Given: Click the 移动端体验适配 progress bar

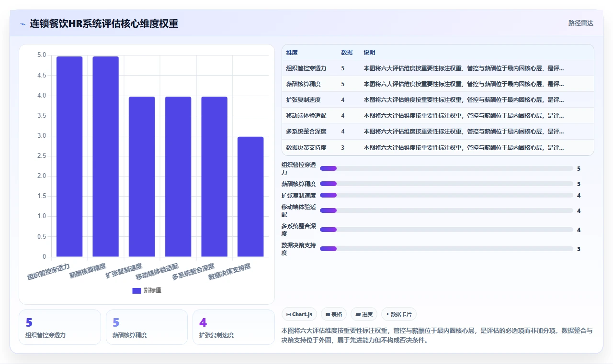Looking at the screenshot, I should pyautogui.click(x=446, y=210).
